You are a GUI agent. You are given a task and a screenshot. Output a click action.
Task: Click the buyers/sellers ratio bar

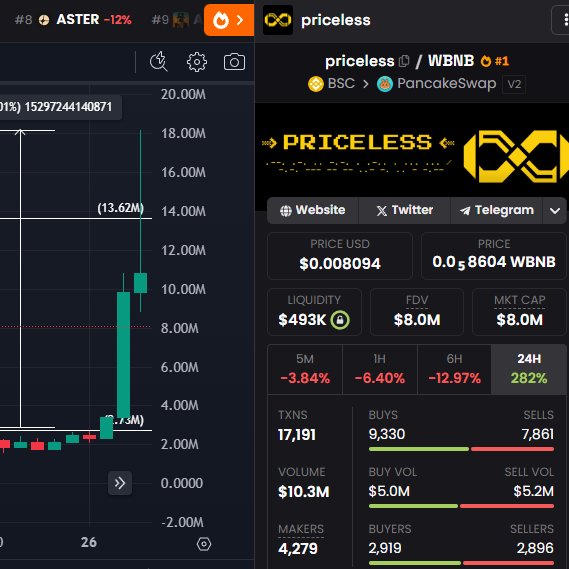(461, 563)
